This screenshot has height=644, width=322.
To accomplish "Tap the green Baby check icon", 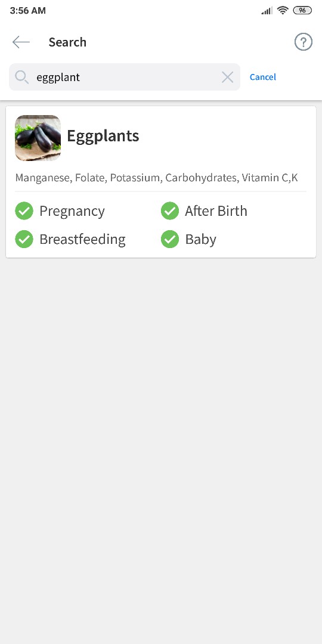I will [x=169, y=239].
